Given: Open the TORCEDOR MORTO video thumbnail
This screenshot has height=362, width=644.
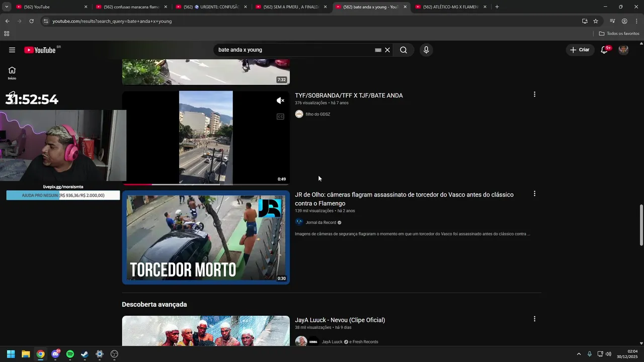Looking at the screenshot, I should 206,237.
